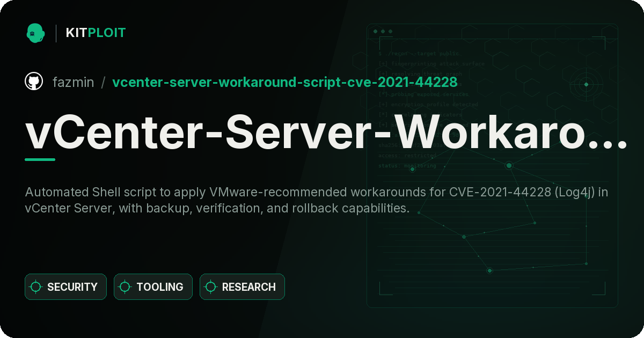The width and height of the screenshot is (644, 338).
Task: Click the crosshair icon in the RESEARCH tag
Action: 211,287
